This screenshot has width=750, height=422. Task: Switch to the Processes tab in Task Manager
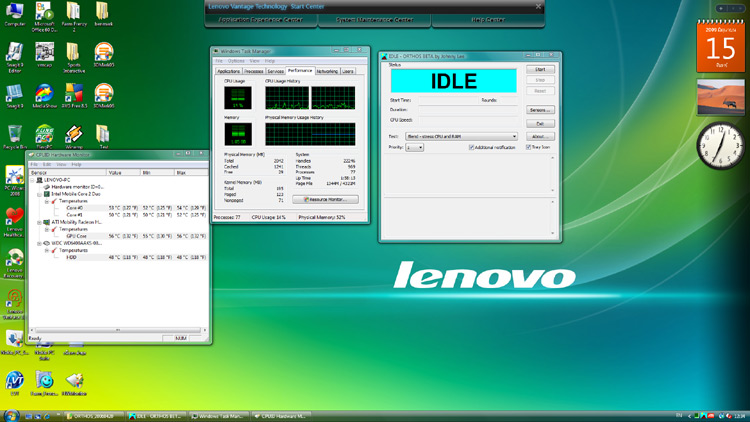coord(254,71)
